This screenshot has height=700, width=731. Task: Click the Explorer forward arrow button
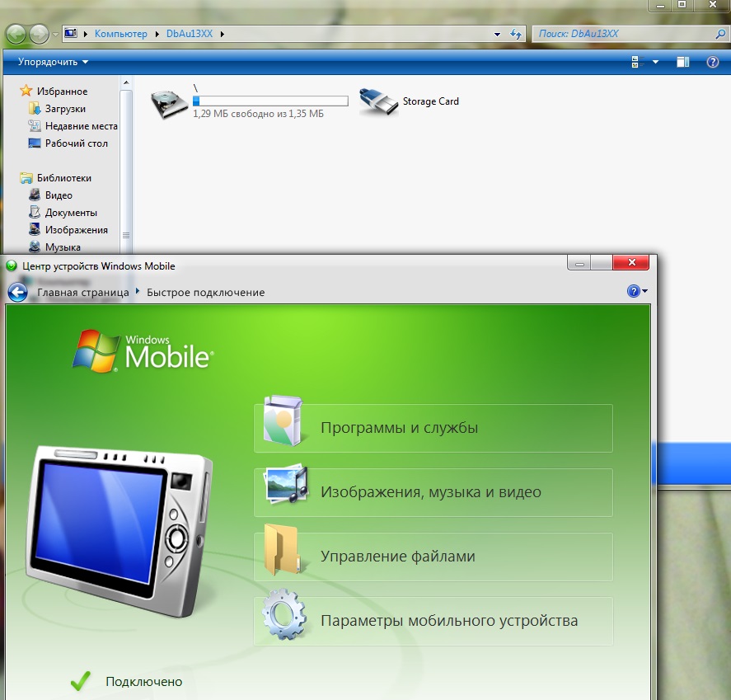coord(40,34)
